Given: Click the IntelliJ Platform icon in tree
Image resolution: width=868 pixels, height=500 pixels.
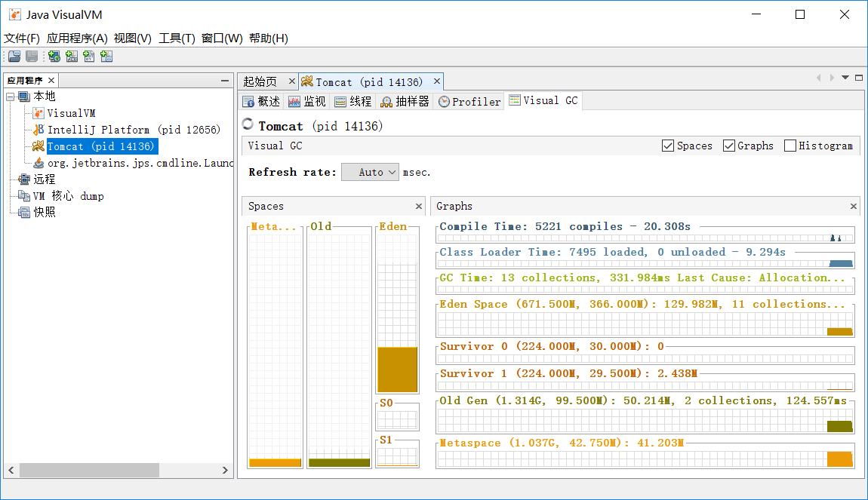Looking at the screenshot, I should (38, 130).
